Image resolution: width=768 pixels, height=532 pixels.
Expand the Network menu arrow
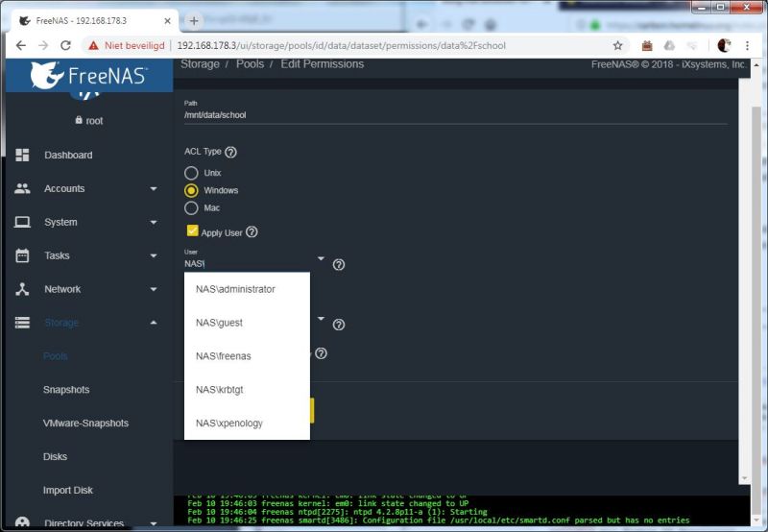[154, 289]
